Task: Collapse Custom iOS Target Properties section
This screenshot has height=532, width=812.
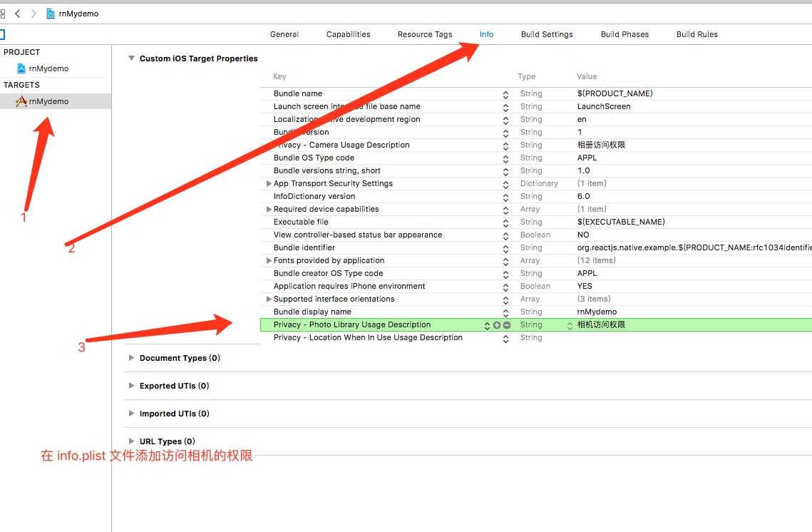Action: 131,58
